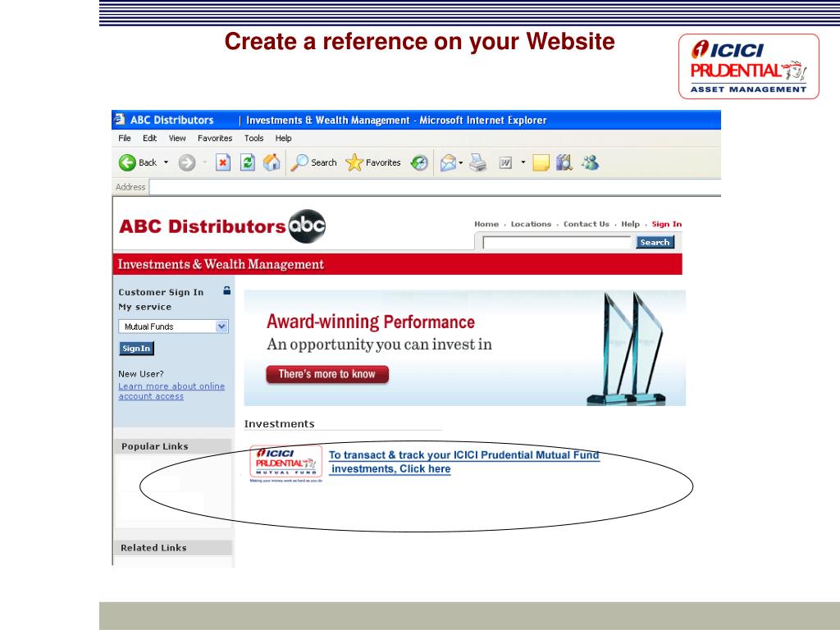
Task: Click the red Sign In header link
Action: tap(666, 224)
